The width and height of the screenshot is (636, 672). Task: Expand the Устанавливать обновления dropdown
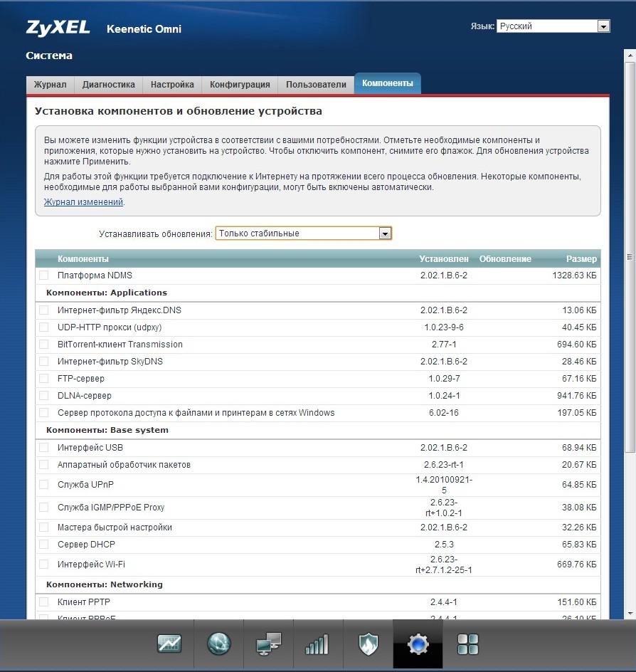pos(303,233)
